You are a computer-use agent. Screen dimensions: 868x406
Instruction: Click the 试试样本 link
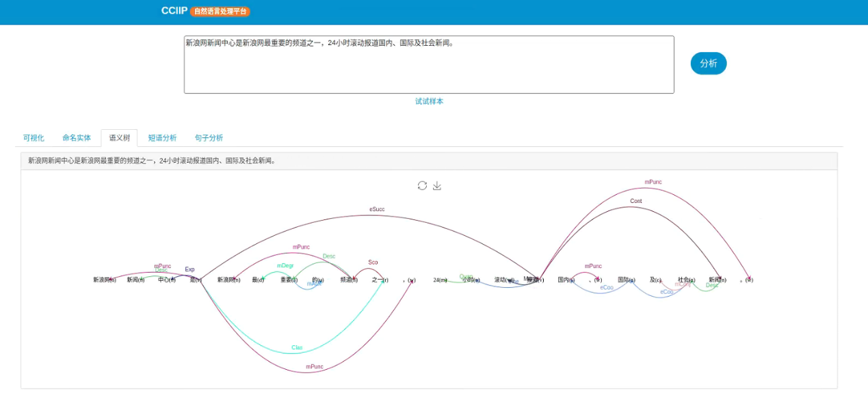429,101
